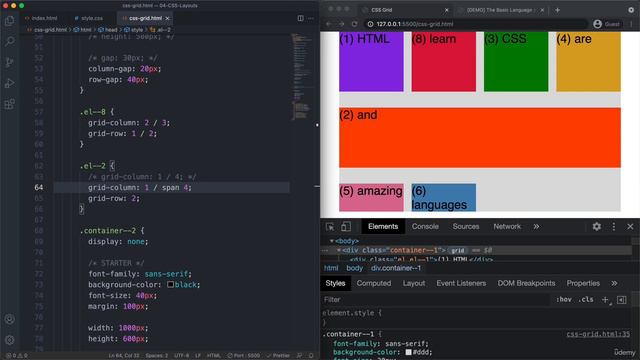Add a new style rule with plus icon
Image resolution: width=640 pixels, height=360 pixels.
(x=605, y=300)
